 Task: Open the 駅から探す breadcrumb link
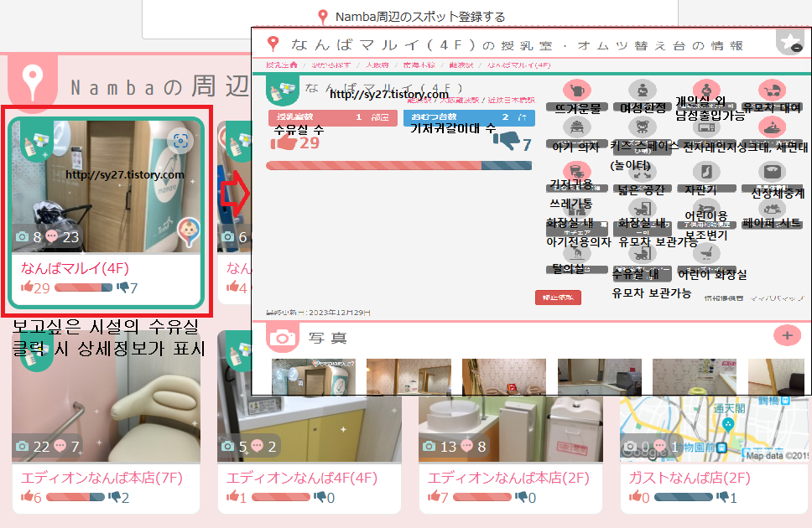pyautogui.click(x=331, y=65)
